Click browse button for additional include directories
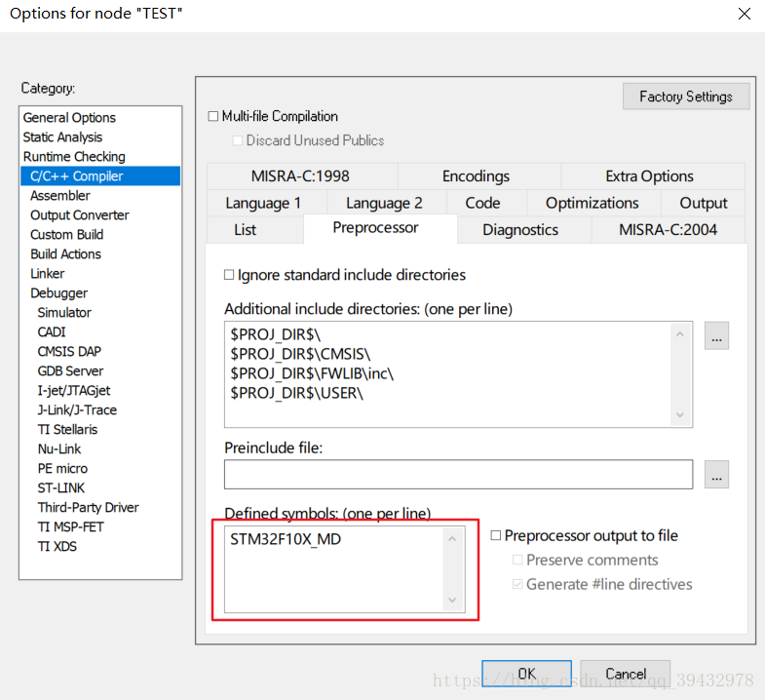Screen dimensions: 765x700 [x=717, y=335]
